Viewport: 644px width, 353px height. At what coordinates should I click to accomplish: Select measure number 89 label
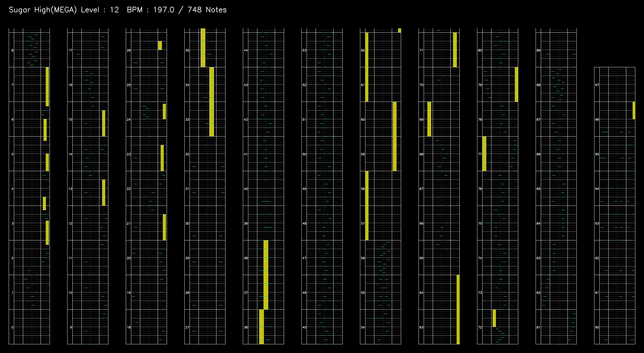point(538,50)
